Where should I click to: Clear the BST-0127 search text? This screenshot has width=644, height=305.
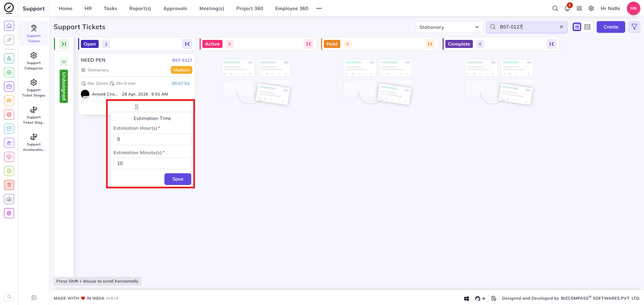point(561,27)
